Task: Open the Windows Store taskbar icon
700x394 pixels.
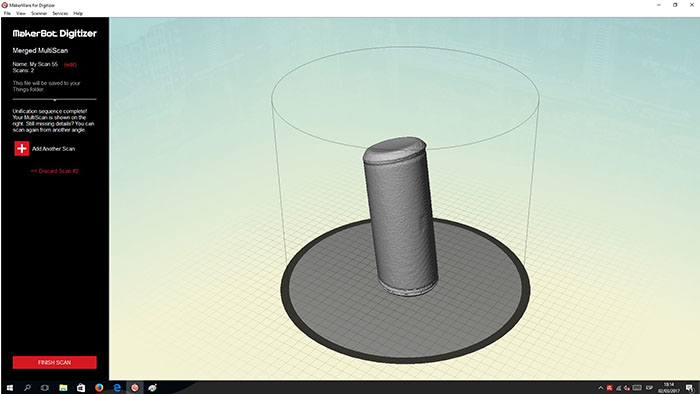Action: [81, 387]
